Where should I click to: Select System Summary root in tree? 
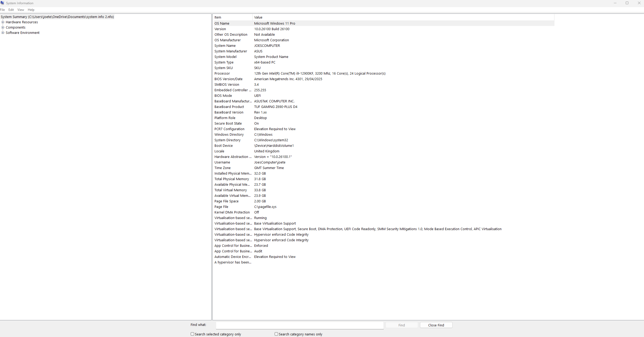pyautogui.click(x=57, y=17)
